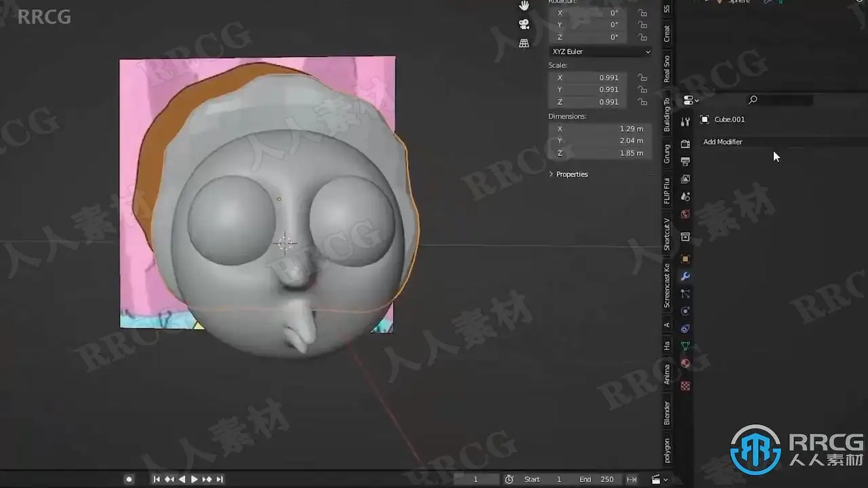Image resolution: width=868 pixels, height=488 pixels.
Task: Click the Cube.001 object name text
Action: 730,119
